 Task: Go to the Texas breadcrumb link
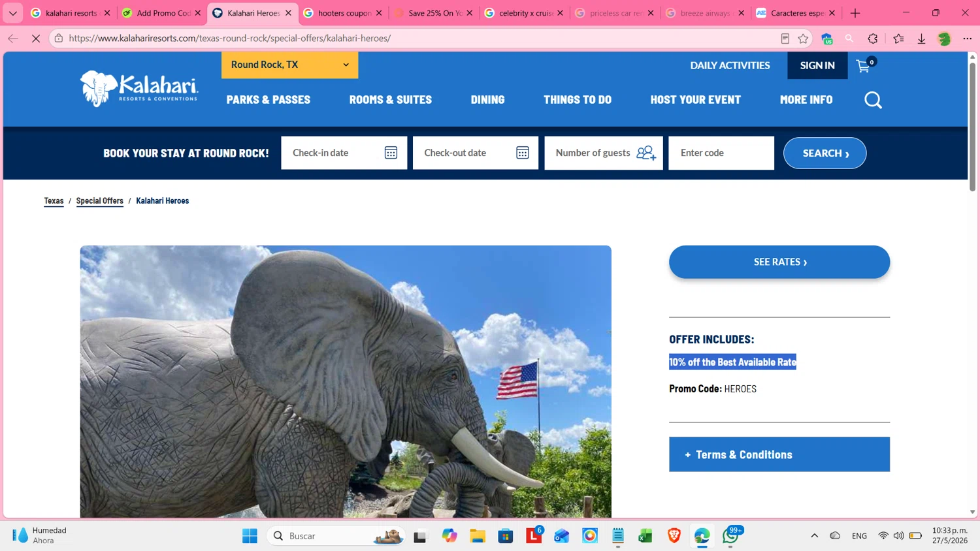tap(54, 201)
